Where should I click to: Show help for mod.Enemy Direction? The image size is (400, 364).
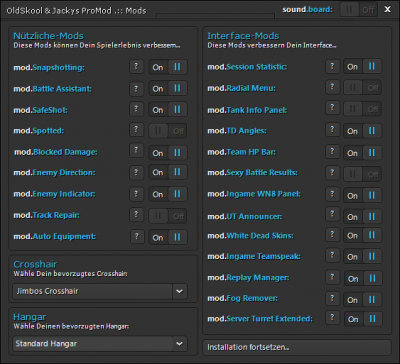coord(136,172)
